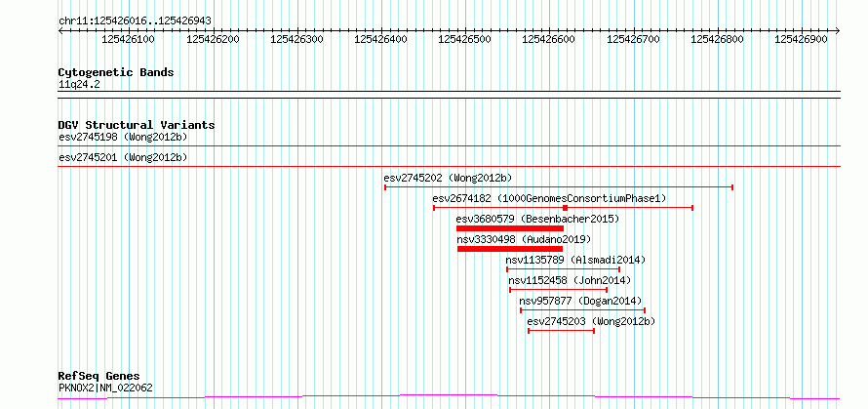Select the esv2745203 variant span bar
The width and height of the screenshot is (868, 409).
click(x=562, y=331)
